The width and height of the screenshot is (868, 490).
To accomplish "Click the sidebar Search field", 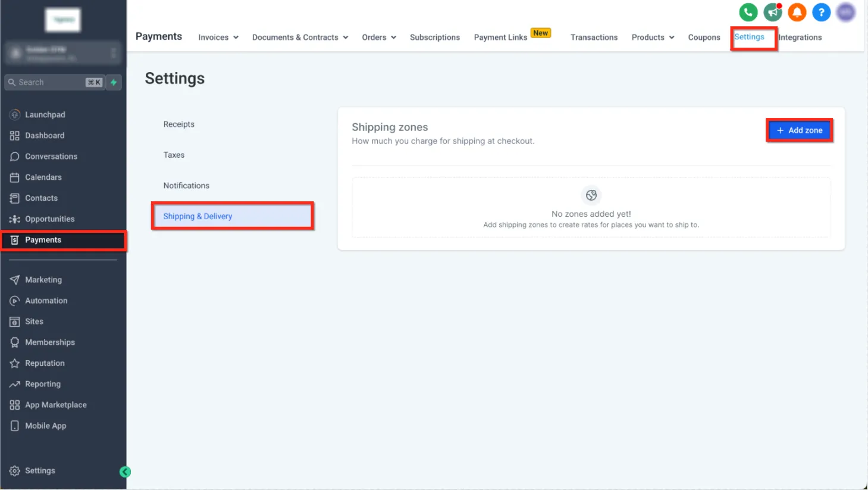I will point(54,82).
